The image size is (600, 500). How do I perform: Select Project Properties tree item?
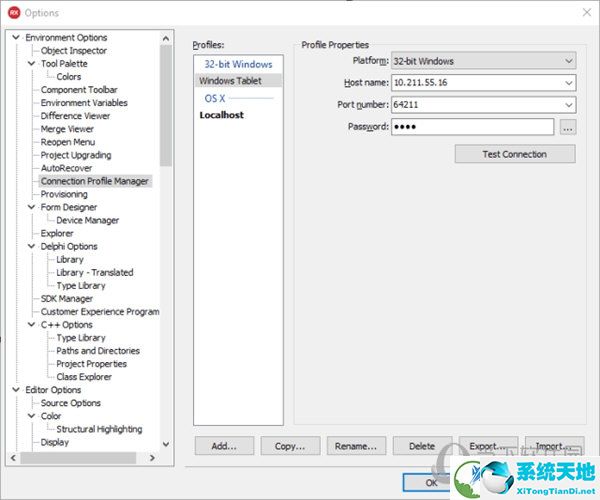[91, 363]
